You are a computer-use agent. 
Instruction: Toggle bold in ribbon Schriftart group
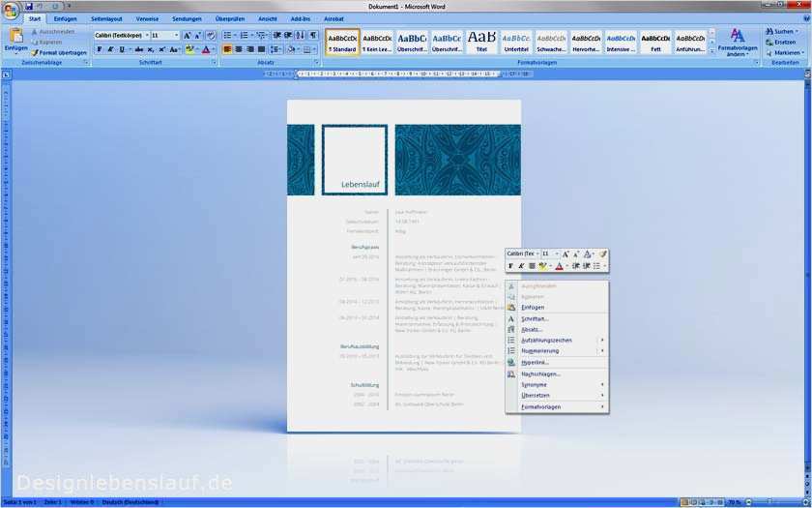coord(100,49)
